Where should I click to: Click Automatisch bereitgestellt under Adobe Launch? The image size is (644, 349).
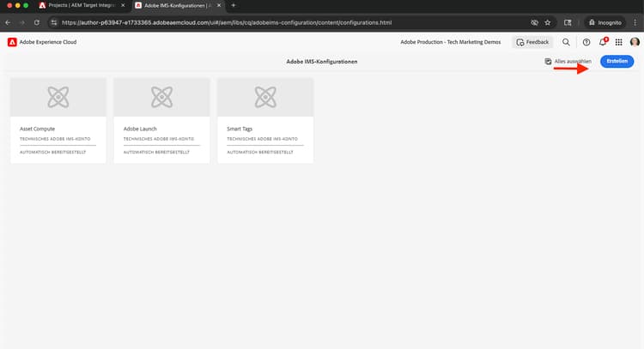(156, 152)
